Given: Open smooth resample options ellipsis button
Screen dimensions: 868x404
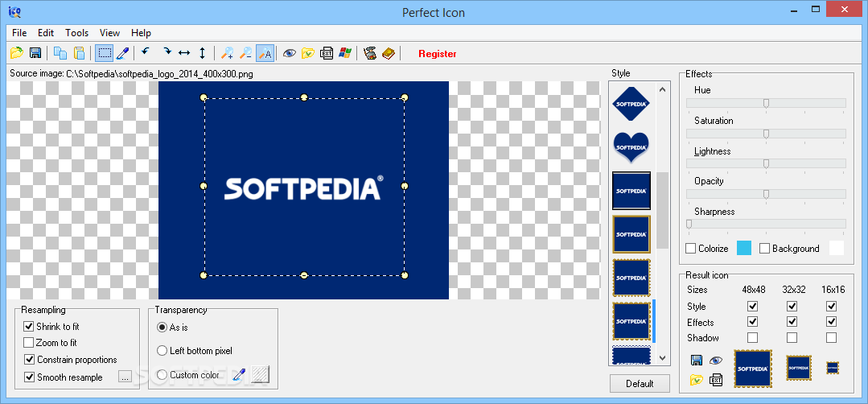Looking at the screenshot, I should click(x=125, y=377).
